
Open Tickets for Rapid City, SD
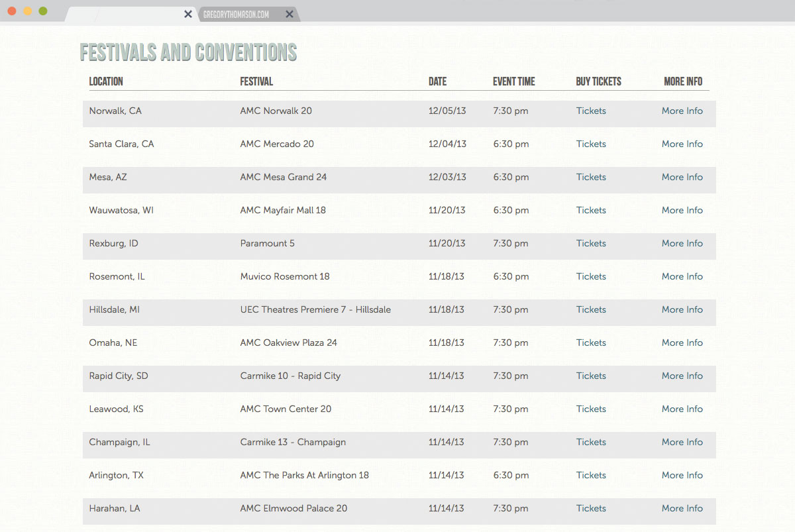(591, 376)
